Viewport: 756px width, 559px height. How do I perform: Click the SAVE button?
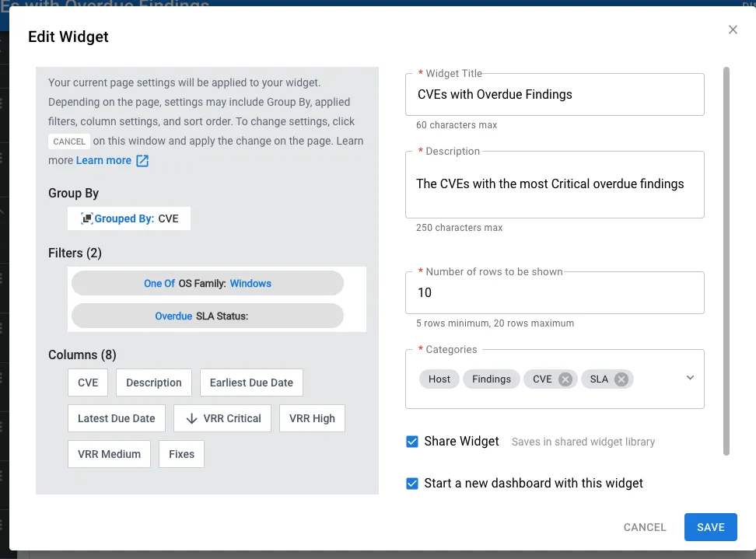coord(710,527)
